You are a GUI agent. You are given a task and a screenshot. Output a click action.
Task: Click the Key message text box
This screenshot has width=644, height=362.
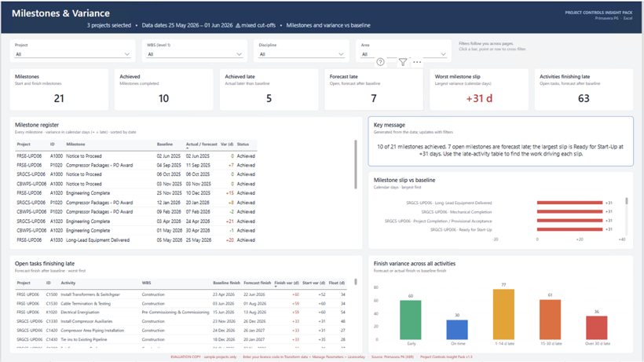tap(500, 141)
